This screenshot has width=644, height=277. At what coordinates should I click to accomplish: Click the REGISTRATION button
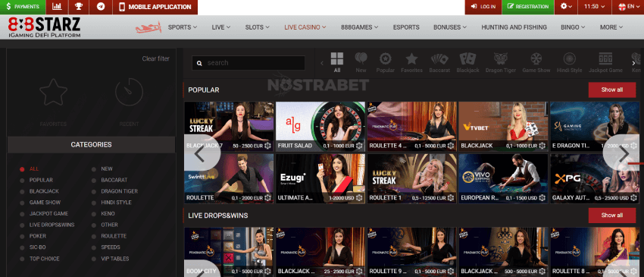pos(528,7)
